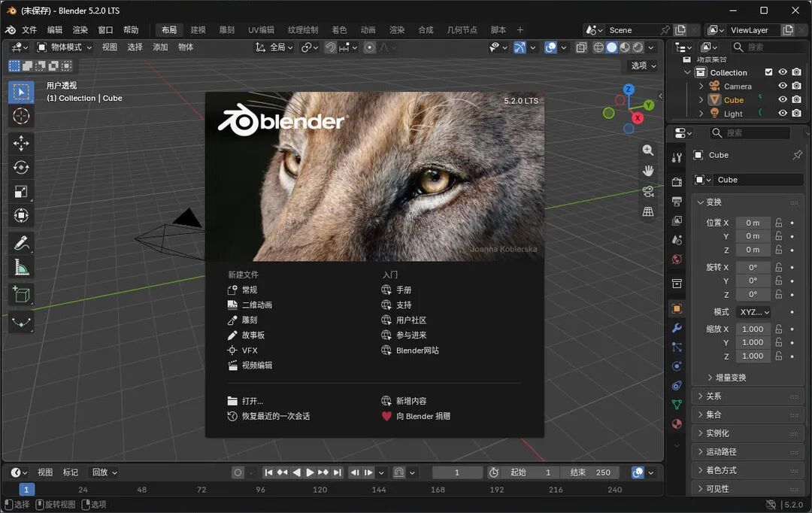Expand the Collections panel
This screenshot has width=812, height=513.
pyautogui.click(x=748, y=414)
